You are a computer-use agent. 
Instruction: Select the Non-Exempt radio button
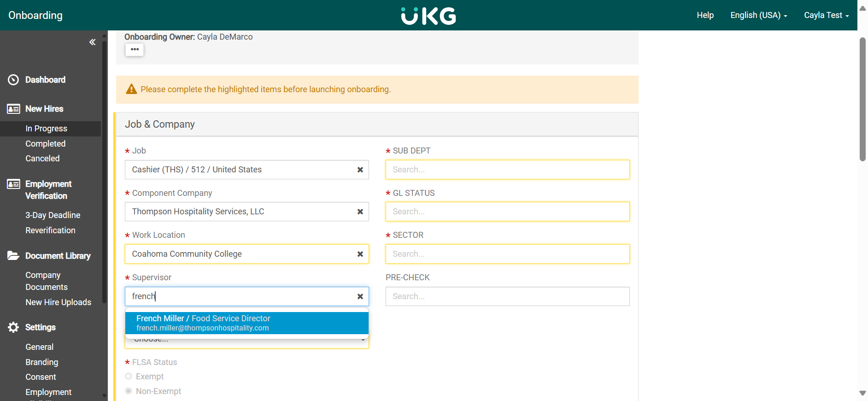(129, 391)
